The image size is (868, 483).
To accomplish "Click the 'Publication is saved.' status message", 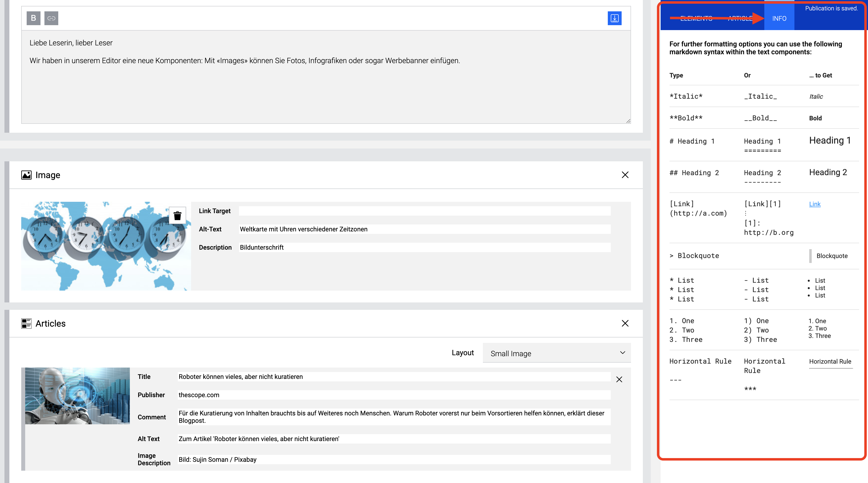I will (x=831, y=8).
